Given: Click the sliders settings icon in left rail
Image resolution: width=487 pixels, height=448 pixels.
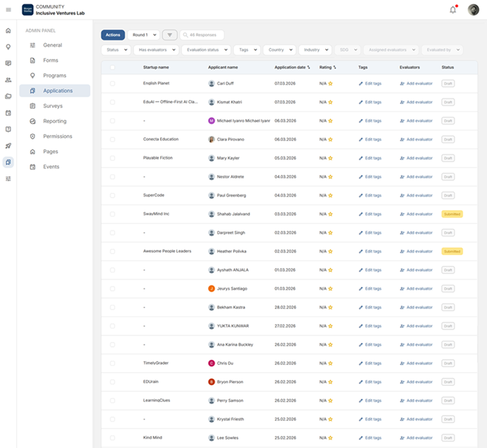Looking at the screenshot, I should point(8,179).
